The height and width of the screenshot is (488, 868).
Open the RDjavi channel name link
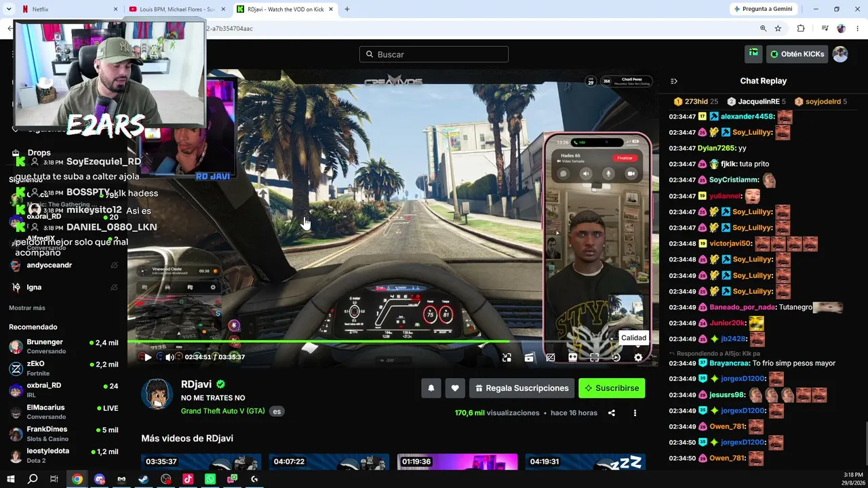coord(197,384)
